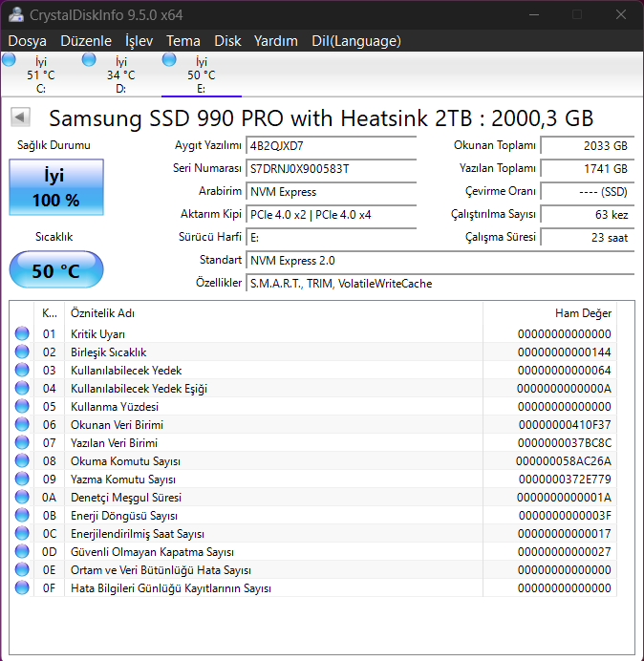Screen dimensions: 644x661
Task: Click the Samsung SSD 990 PRO model title
Action: (321, 118)
